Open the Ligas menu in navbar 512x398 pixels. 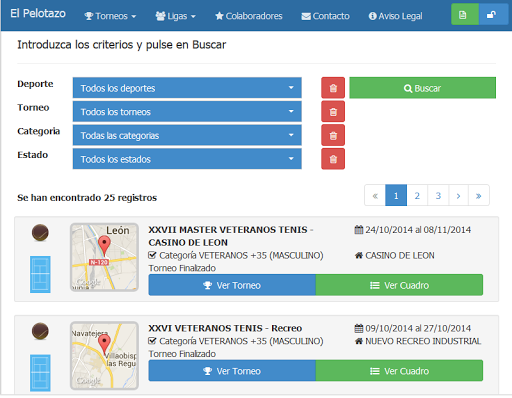point(176,16)
